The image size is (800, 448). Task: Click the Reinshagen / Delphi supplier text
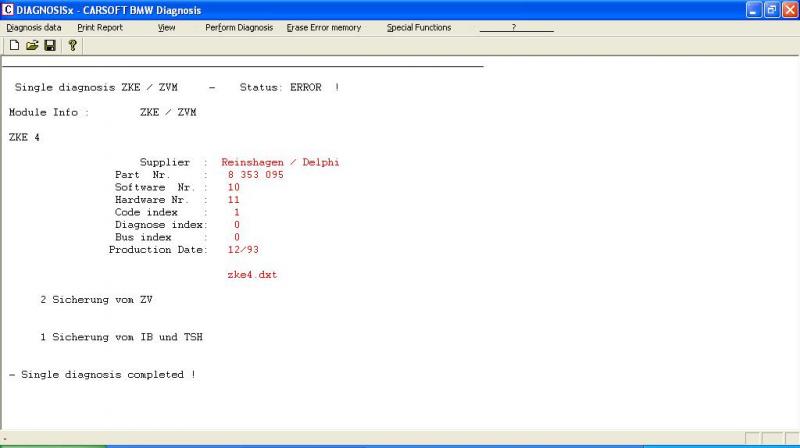click(x=280, y=162)
